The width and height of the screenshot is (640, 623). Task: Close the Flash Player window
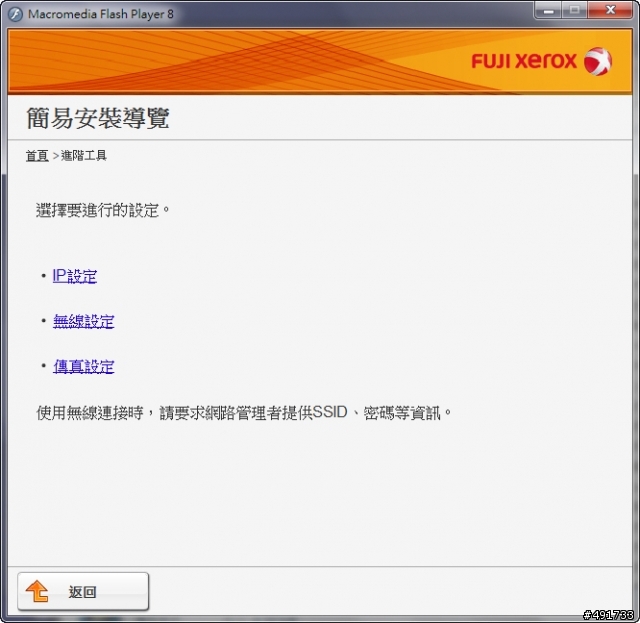click(610, 11)
